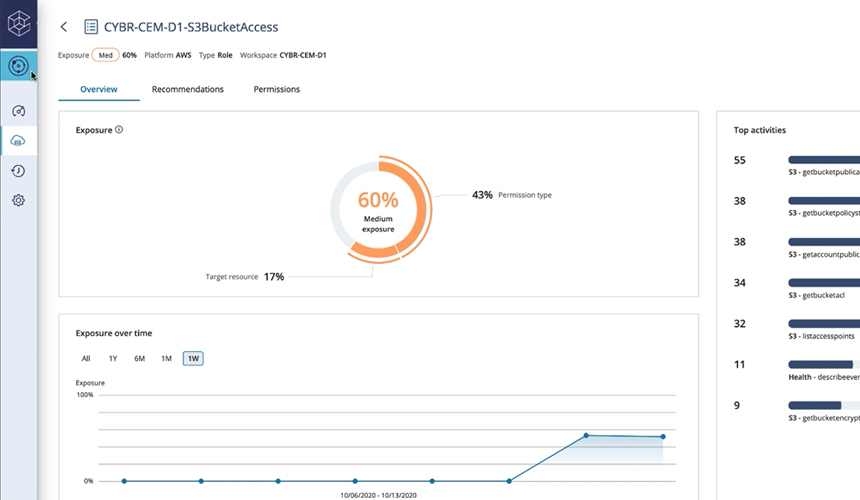Click the role document list icon
The height and width of the screenshot is (500, 860).
click(91, 27)
